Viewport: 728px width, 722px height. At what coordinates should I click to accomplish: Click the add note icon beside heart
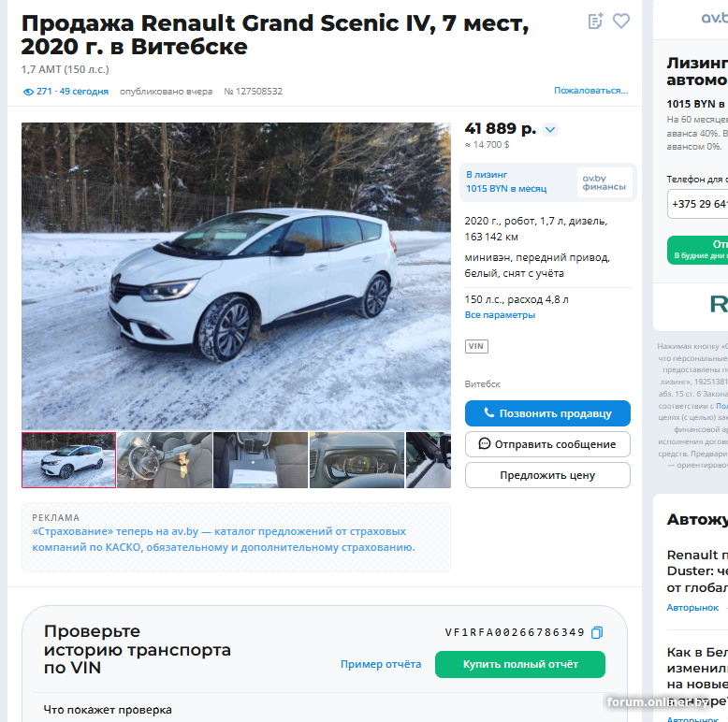(595, 21)
